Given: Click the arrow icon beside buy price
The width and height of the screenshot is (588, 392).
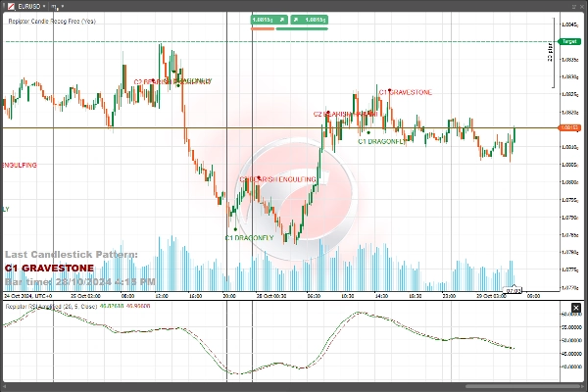Looking at the screenshot, I should pos(297,19).
